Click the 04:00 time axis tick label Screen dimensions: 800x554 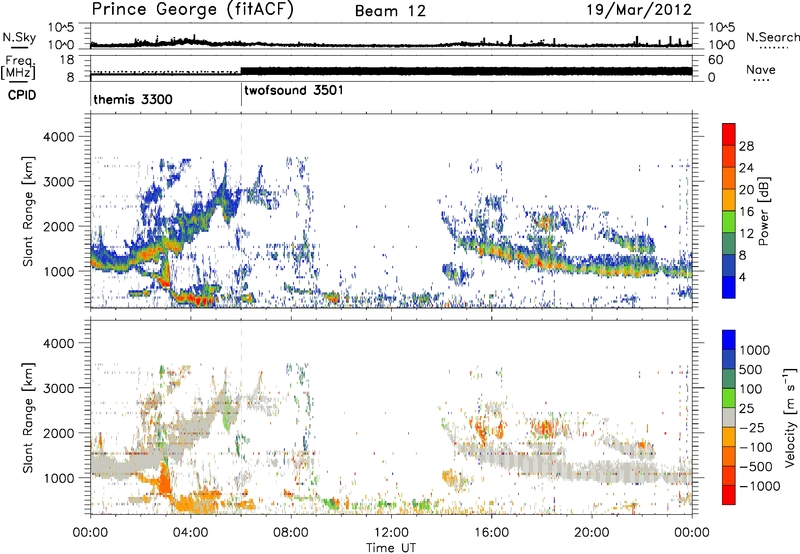190,532
